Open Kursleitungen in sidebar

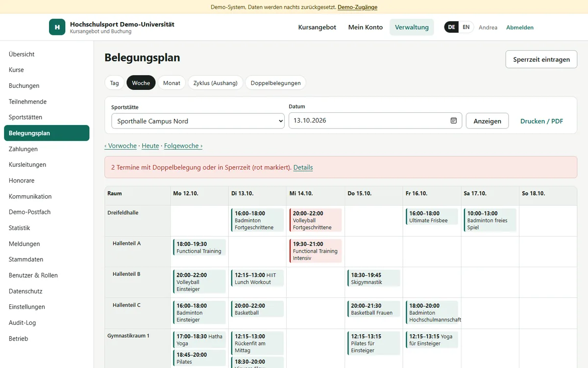pyautogui.click(x=47, y=164)
